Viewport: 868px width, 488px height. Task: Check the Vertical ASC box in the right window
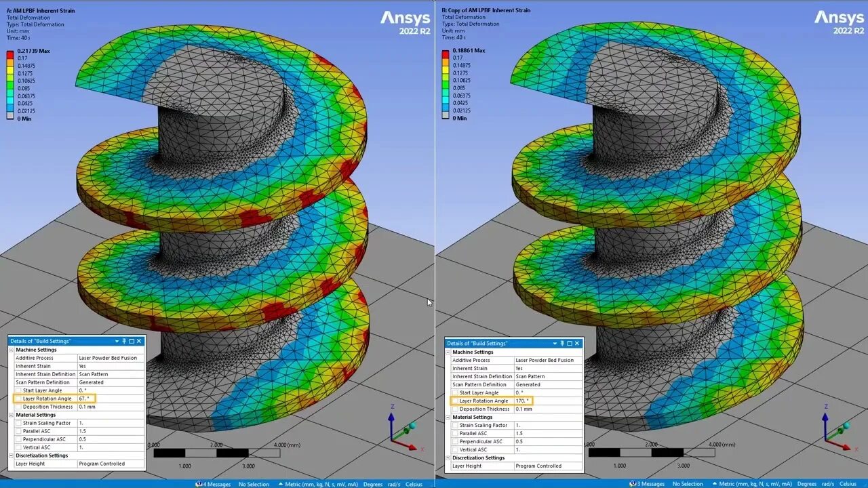coord(455,449)
